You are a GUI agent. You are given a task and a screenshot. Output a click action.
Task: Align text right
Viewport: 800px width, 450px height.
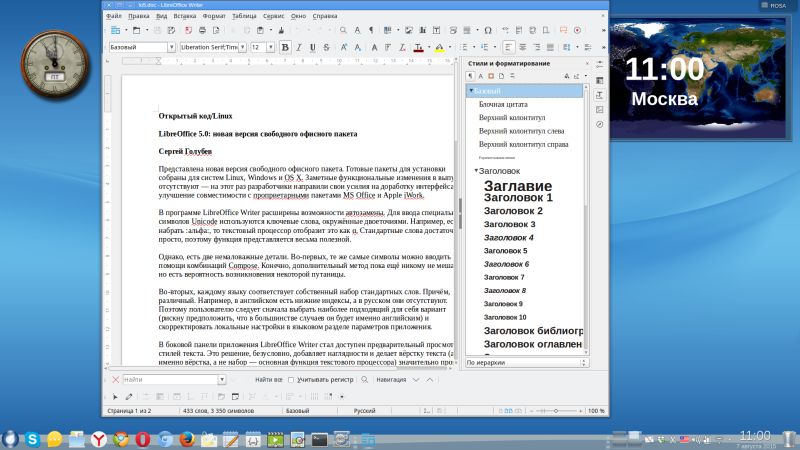pyautogui.click(x=536, y=47)
